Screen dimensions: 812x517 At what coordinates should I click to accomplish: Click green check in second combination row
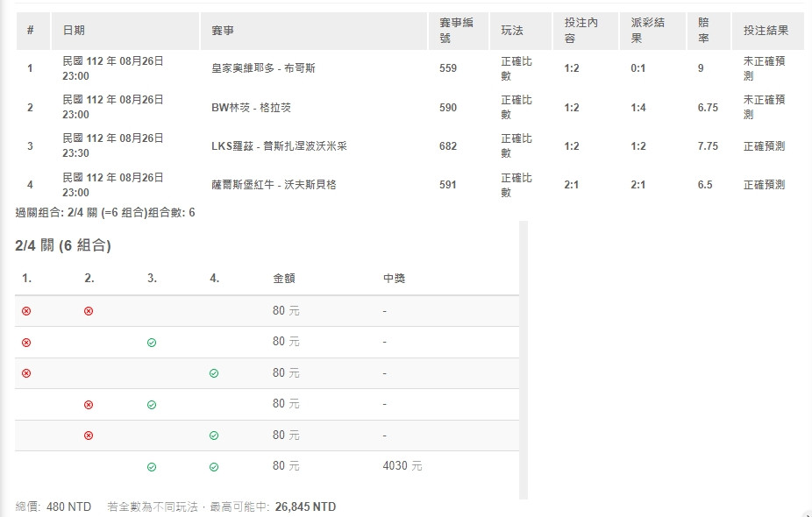pos(152,343)
